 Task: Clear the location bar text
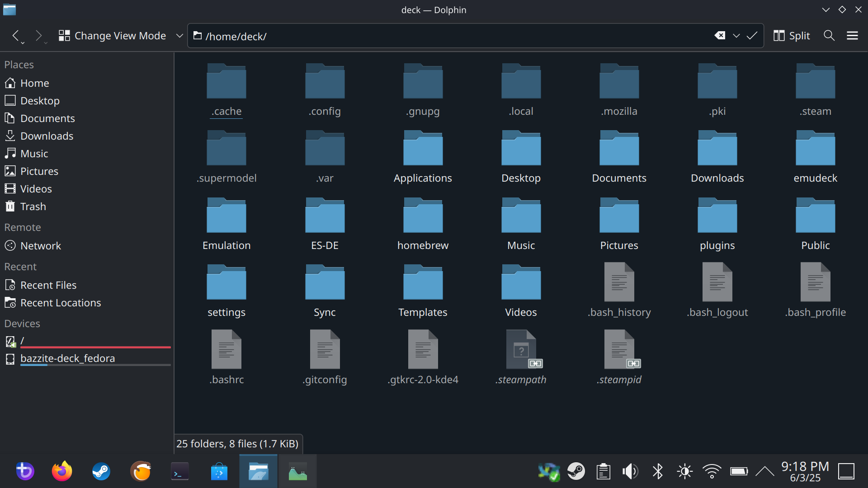coord(720,36)
